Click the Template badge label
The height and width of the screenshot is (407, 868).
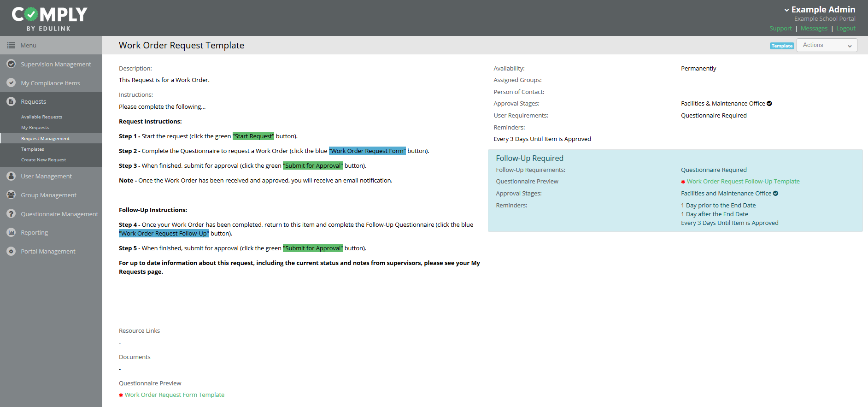(782, 46)
